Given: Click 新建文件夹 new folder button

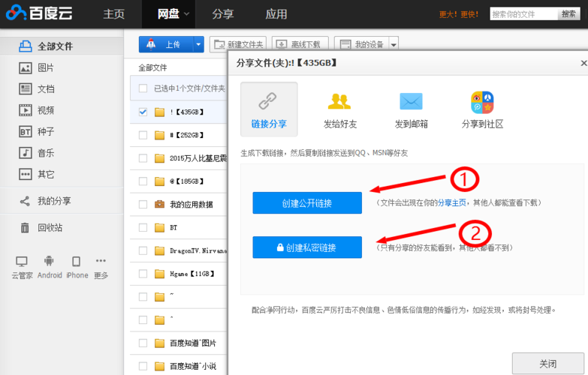Looking at the screenshot, I should coord(238,44).
